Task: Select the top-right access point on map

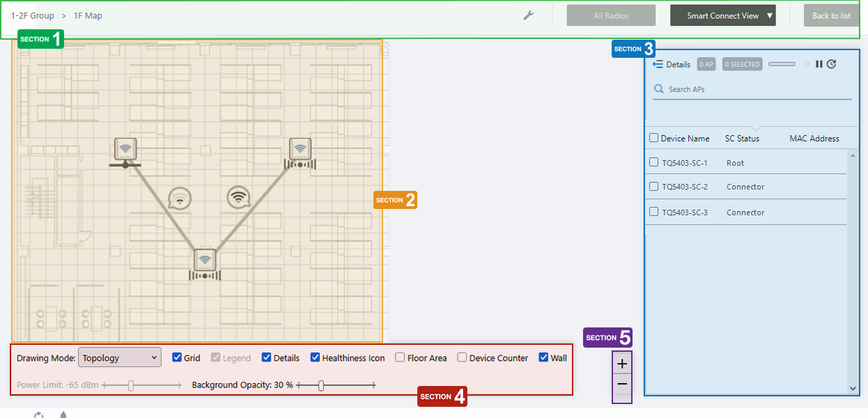Action: click(300, 148)
